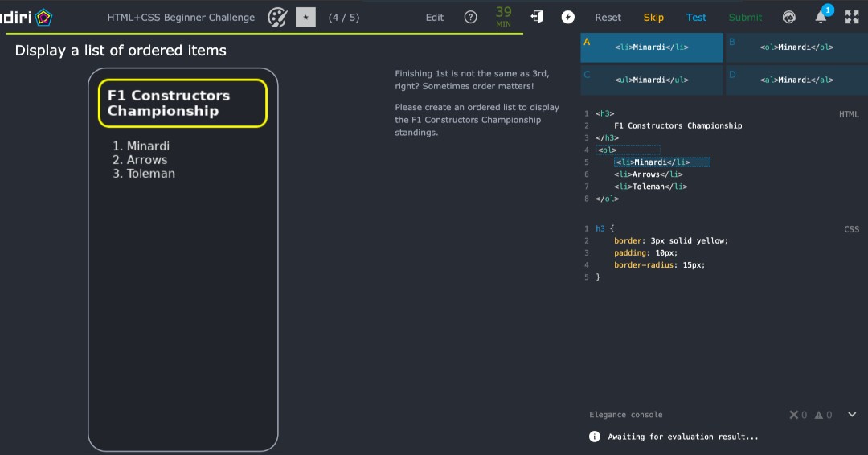This screenshot has width=868, height=455.
Task: Click the error count X icon
Action: click(x=794, y=415)
